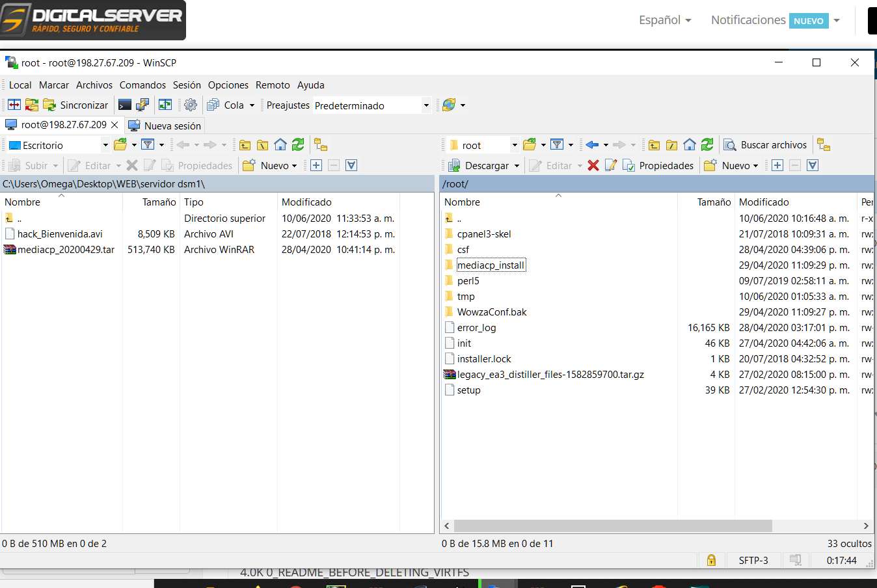
Task: Open Preferences via the gear icon
Action: pyautogui.click(x=191, y=105)
